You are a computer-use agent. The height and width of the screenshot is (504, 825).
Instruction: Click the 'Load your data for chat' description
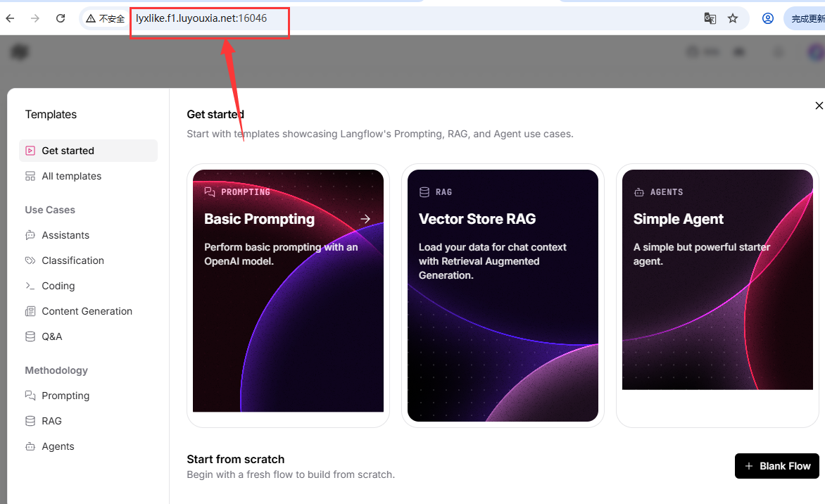(x=493, y=261)
